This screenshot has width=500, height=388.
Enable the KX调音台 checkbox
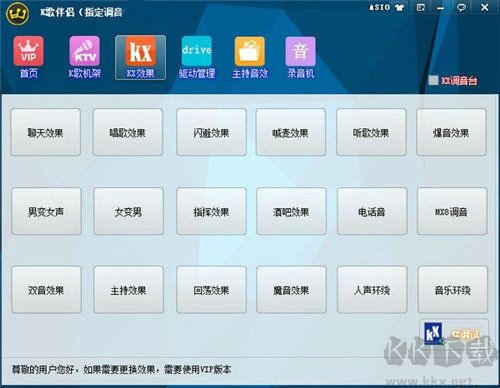point(433,80)
